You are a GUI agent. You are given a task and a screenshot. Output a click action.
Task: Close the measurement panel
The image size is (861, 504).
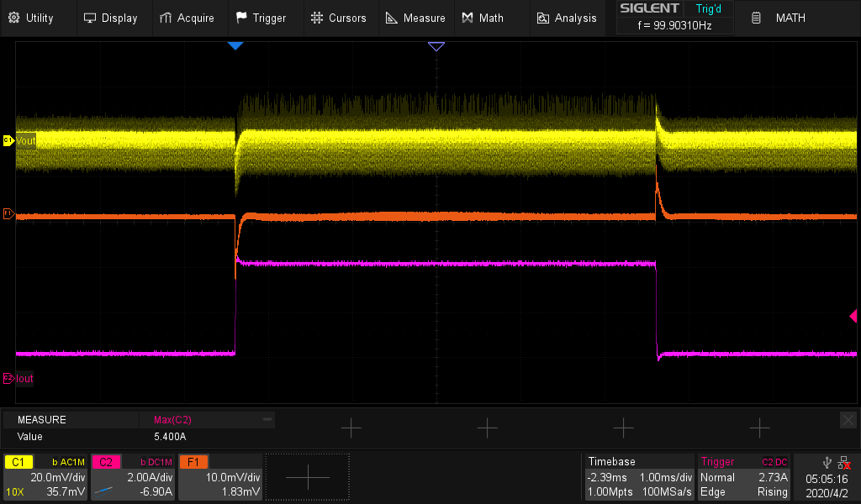tap(848, 419)
